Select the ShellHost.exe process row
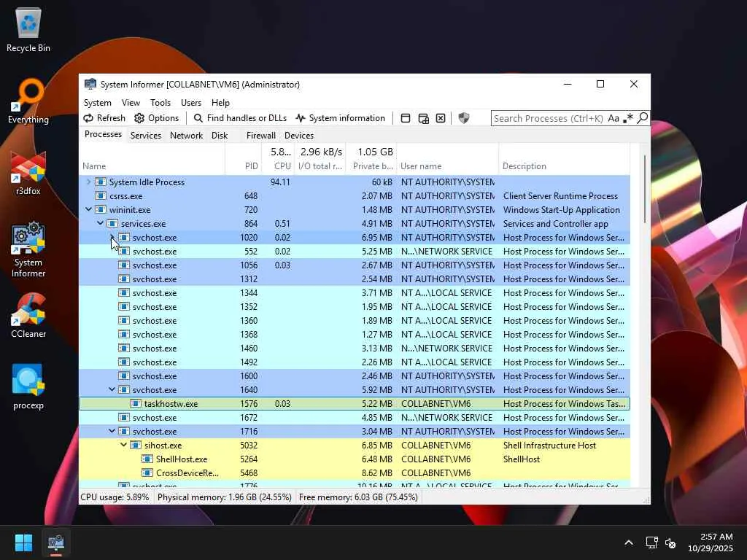This screenshot has height=560, width=747. (355, 459)
